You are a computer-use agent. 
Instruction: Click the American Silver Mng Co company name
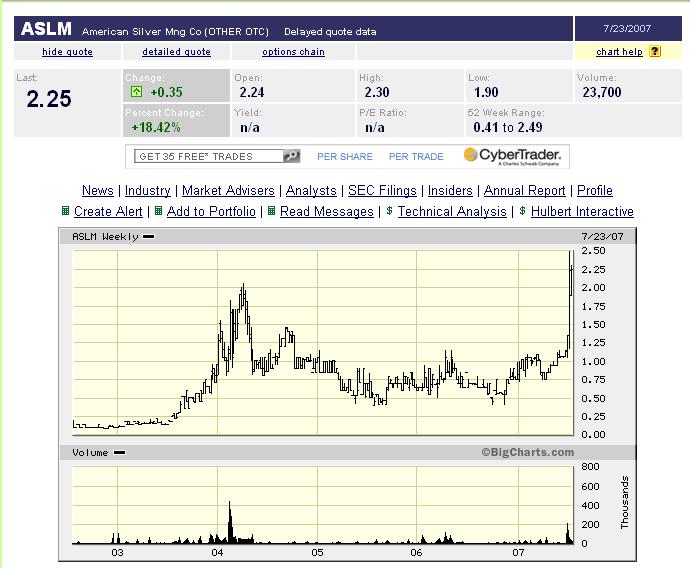175,32
